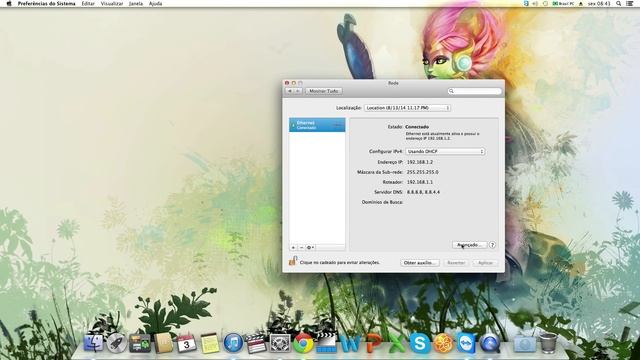Click the IP address 192.168.1.2 value

click(420, 162)
